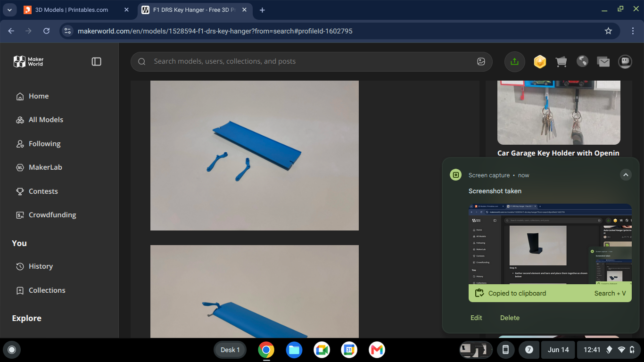Image resolution: width=644 pixels, height=362 pixels.
Task: Click the green upload model button
Action: coord(514,62)
